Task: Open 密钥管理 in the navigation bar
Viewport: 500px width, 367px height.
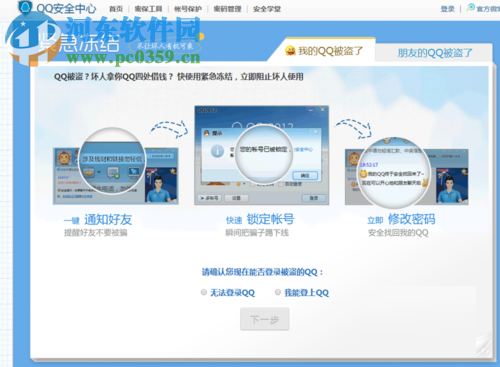Action: coord(227,9)
